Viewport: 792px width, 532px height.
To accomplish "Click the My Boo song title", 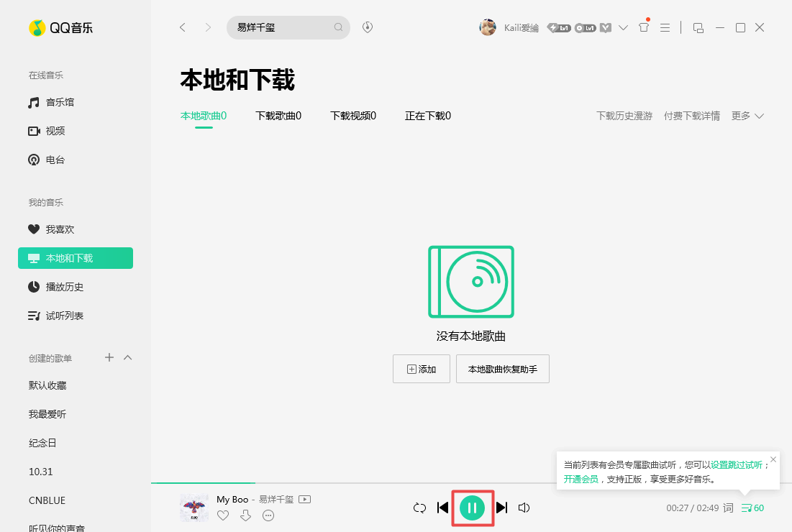I will (x=232, y=499).
